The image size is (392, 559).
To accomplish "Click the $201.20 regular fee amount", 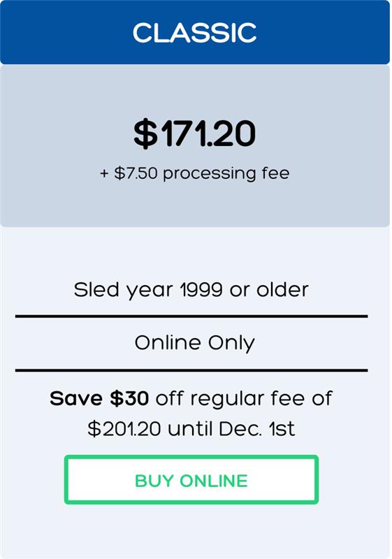I will 124,428.
